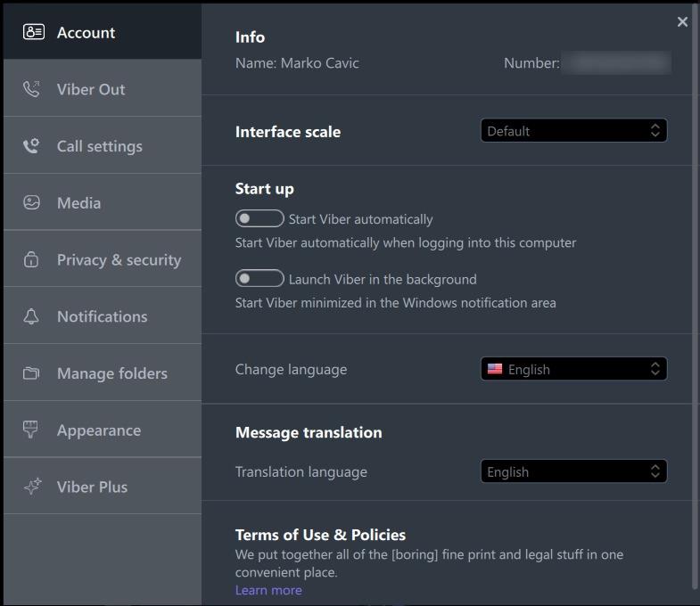Click the vertical scrollbar on right
The height and width of the screenshot is (606, 700).
(x=695, y=312)
